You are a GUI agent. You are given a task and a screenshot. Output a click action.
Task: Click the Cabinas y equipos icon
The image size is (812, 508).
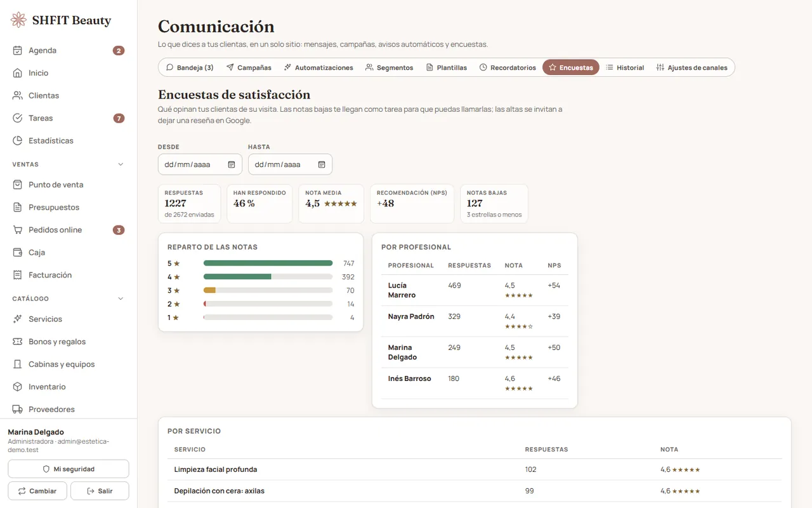[18, 364]
